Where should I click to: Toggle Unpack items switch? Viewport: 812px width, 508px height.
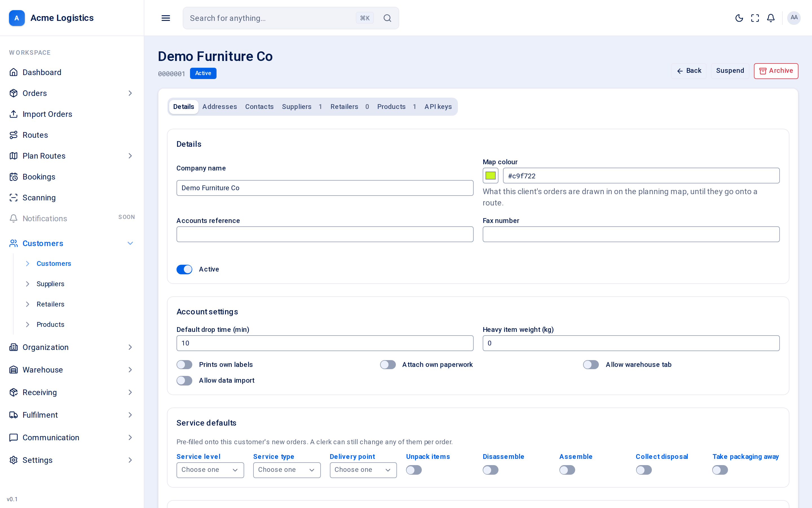pos(414,470)
